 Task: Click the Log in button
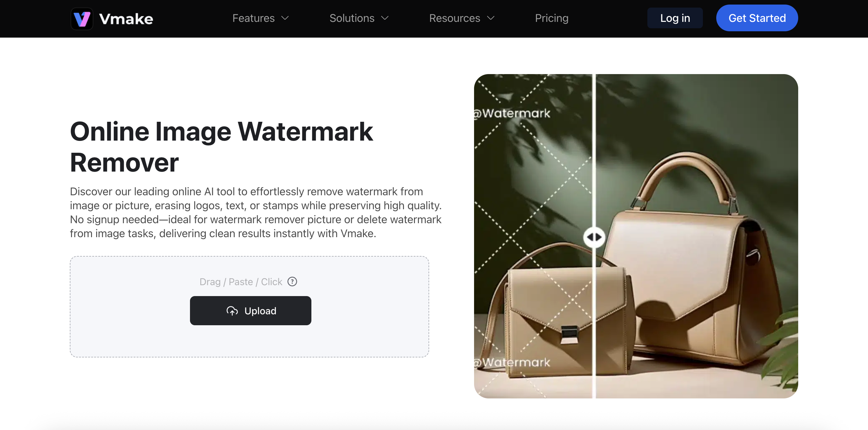(675, 18)
